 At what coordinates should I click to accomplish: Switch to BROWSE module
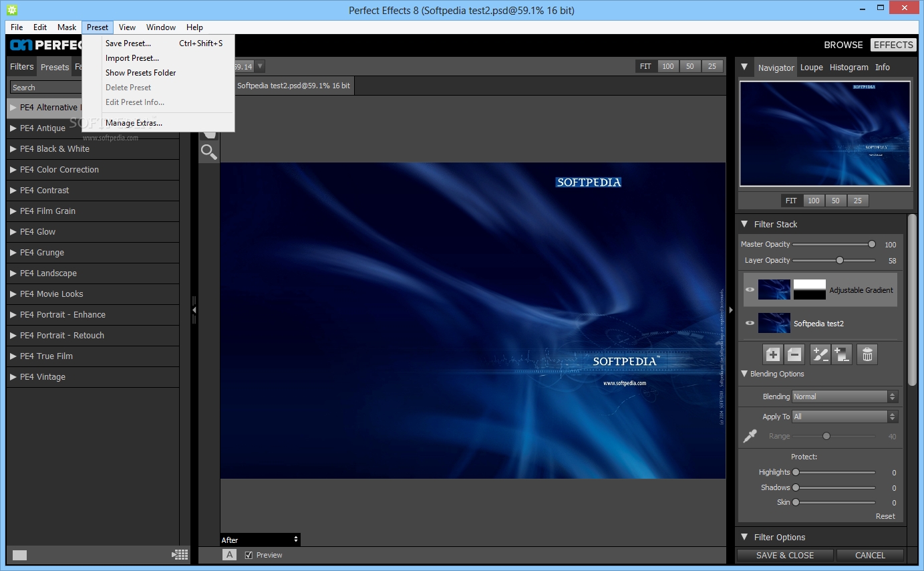click(x=843, y=45)
